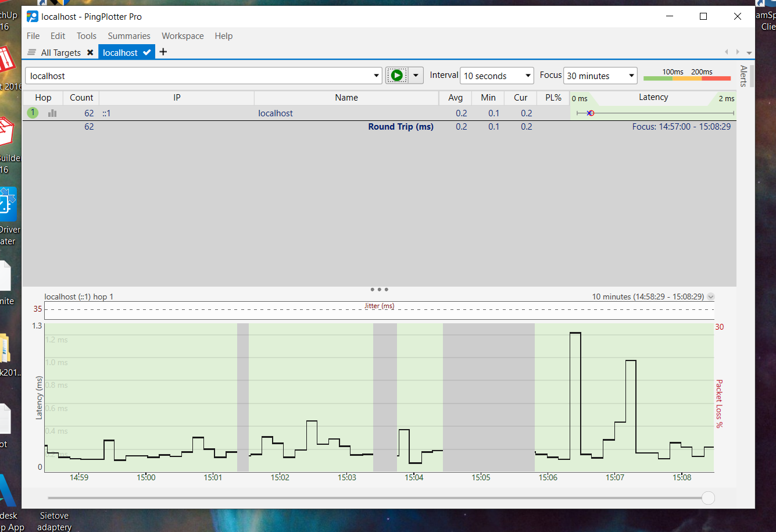Open the Summaries menu
This screenshot has height=532, width=776.
point(129,35)
